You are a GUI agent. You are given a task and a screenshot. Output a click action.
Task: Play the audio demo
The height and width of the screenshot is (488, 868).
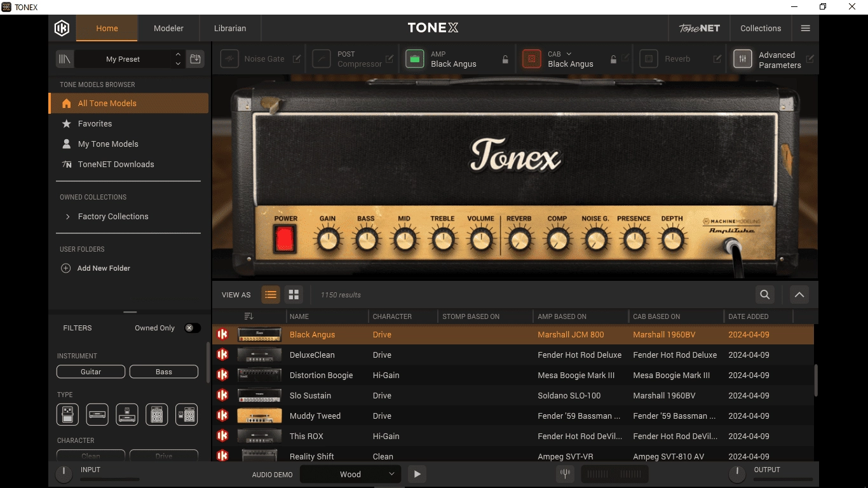[x=417, y=474]
